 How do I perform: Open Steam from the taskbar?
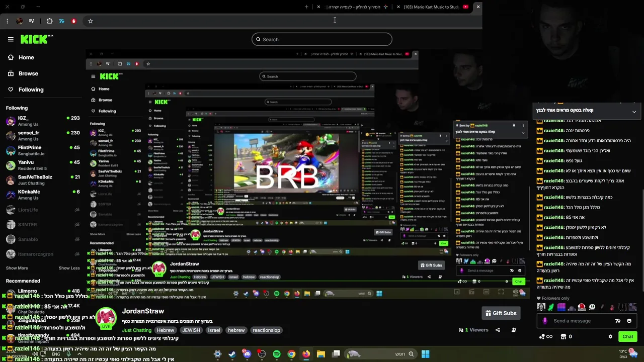[x=232, y=354]
